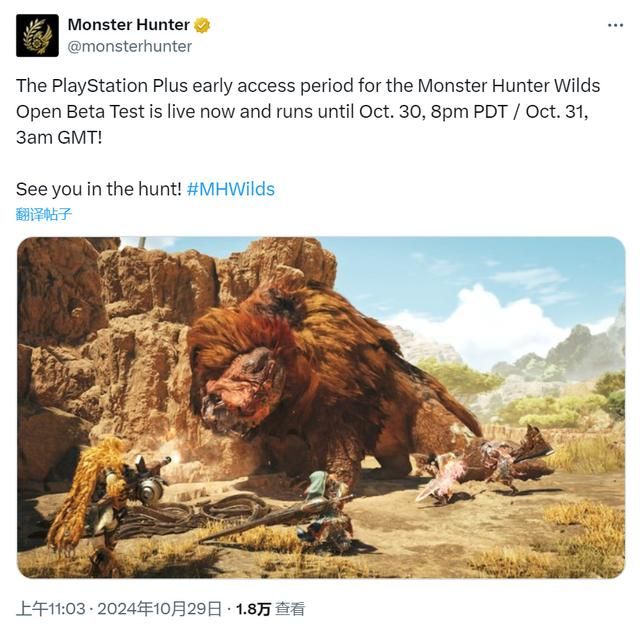This screenshot has width=640, height=633.
Task: Open the timestamp 上午11:03
Action: [51, 609]
